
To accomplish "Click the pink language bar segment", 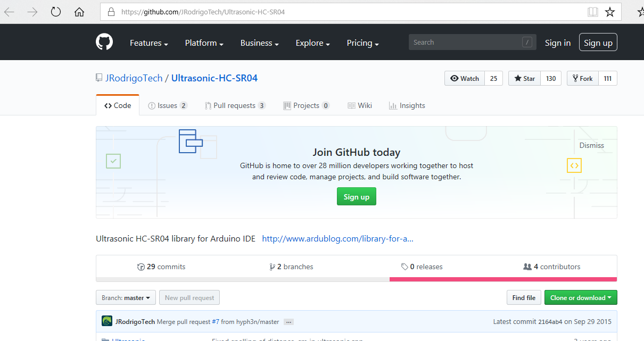I will tap(503, 279).
